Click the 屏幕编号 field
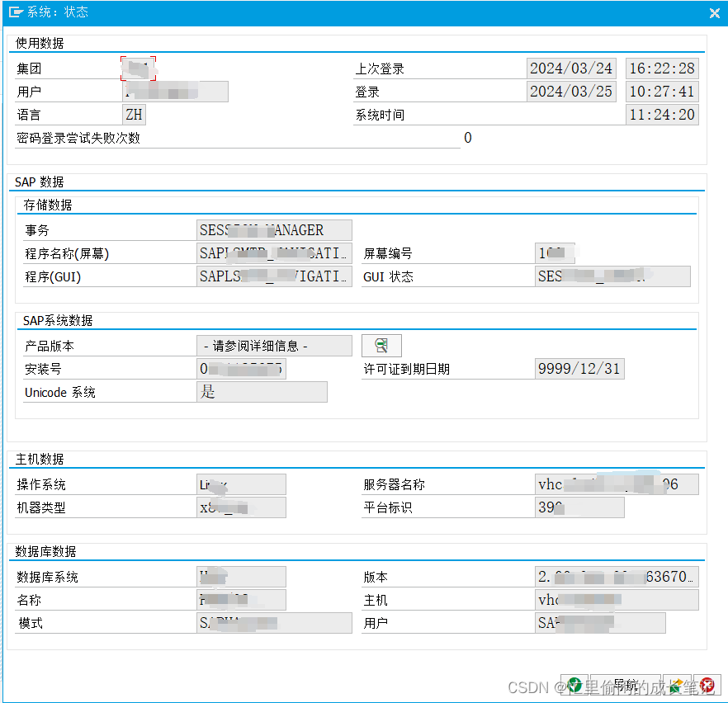 click(x=555, y=253)
